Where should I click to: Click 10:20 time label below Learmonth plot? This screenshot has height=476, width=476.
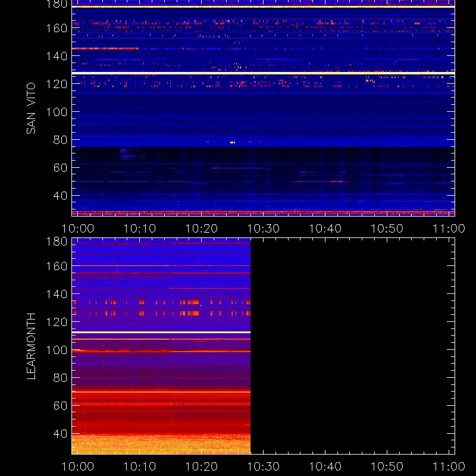pyautogui.click(x=202, y=466)
